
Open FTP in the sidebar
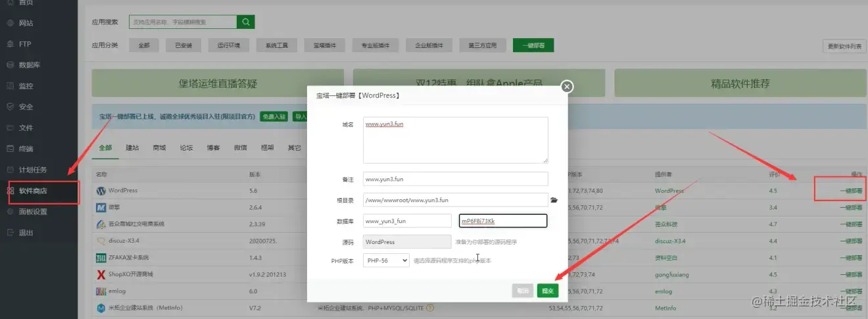25,44
